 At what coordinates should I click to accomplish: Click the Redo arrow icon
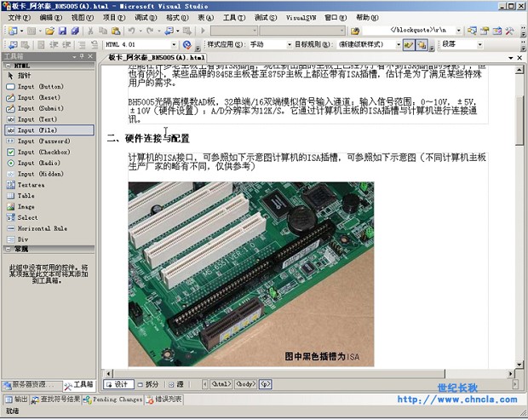click(150, 31)
